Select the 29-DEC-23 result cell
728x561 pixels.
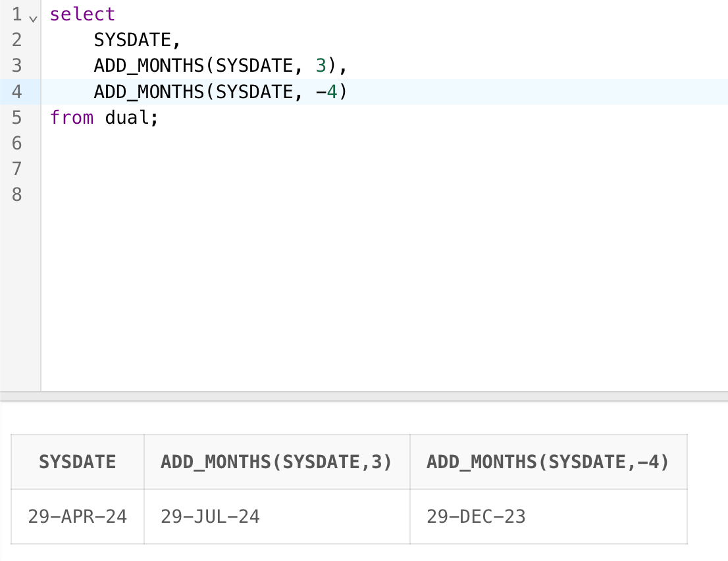click(x=477, y=516)
